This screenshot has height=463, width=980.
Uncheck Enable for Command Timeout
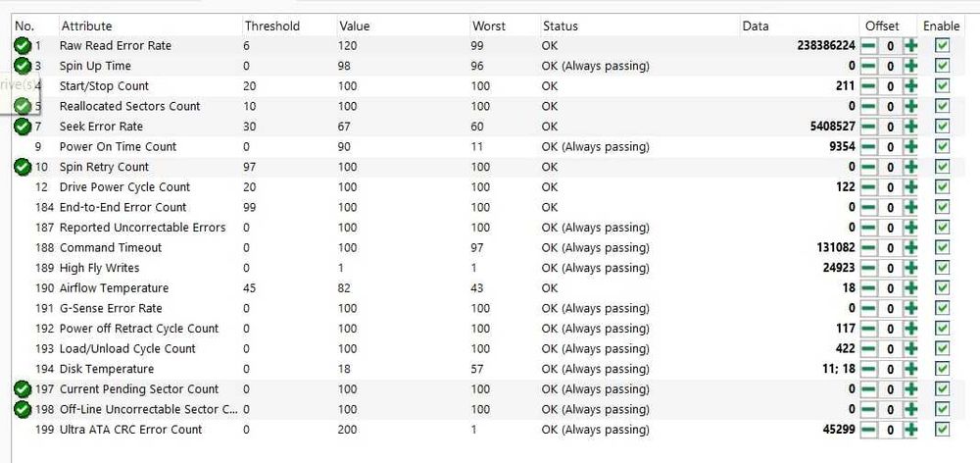coord(942,247)
